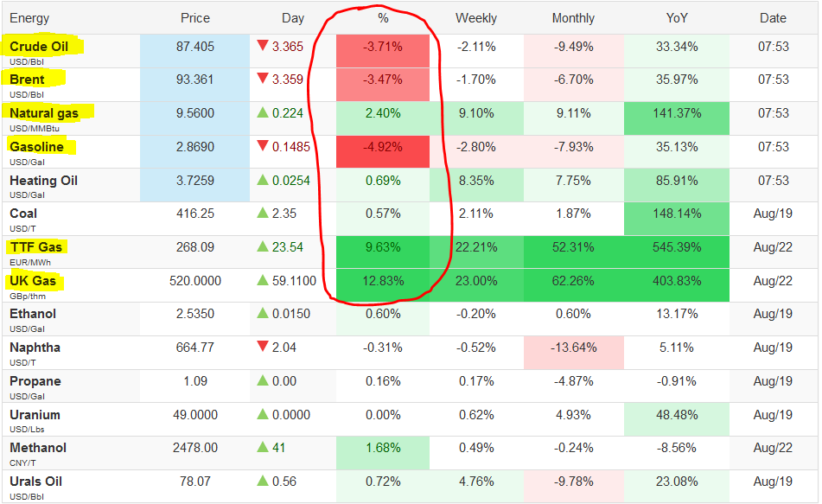Select Brent YoY value 35.97%
Viewport: 822px width, 504px height.
pyautogui.click(x=677, y=80)
